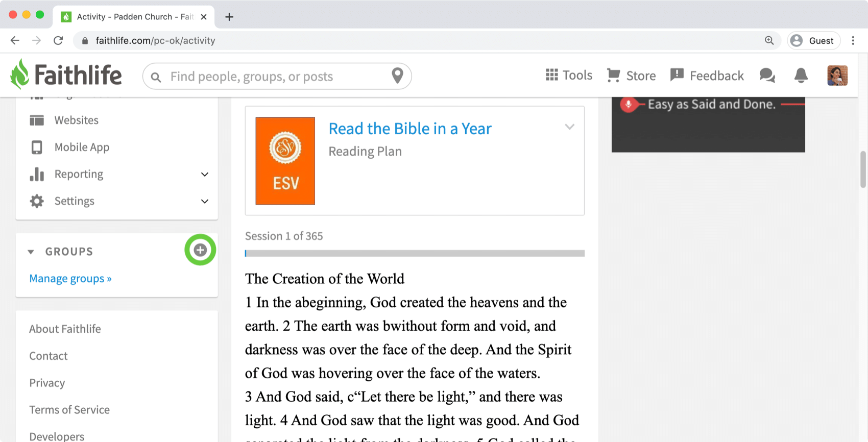Open a new browser tab

click(x=229, y=17)
